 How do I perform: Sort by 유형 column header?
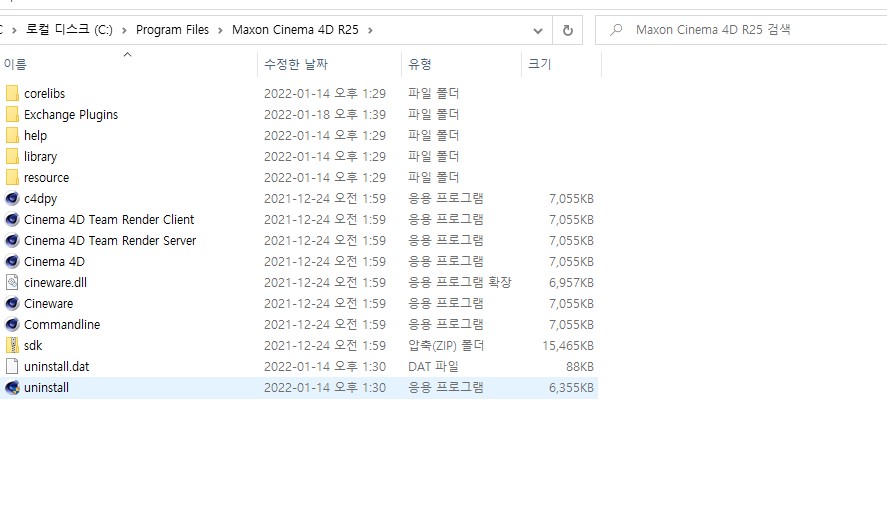pos(461,64)
